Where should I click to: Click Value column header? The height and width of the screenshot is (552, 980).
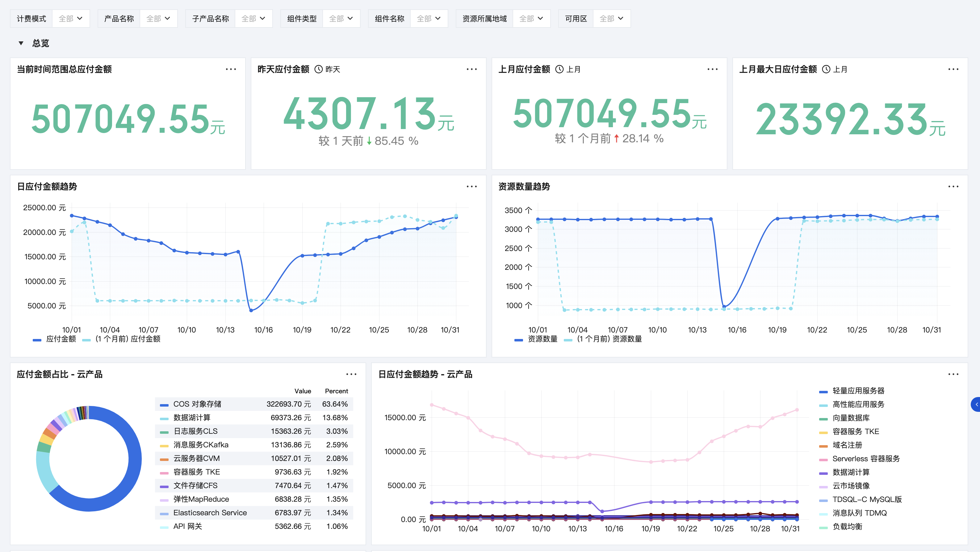tap(303, 391)
